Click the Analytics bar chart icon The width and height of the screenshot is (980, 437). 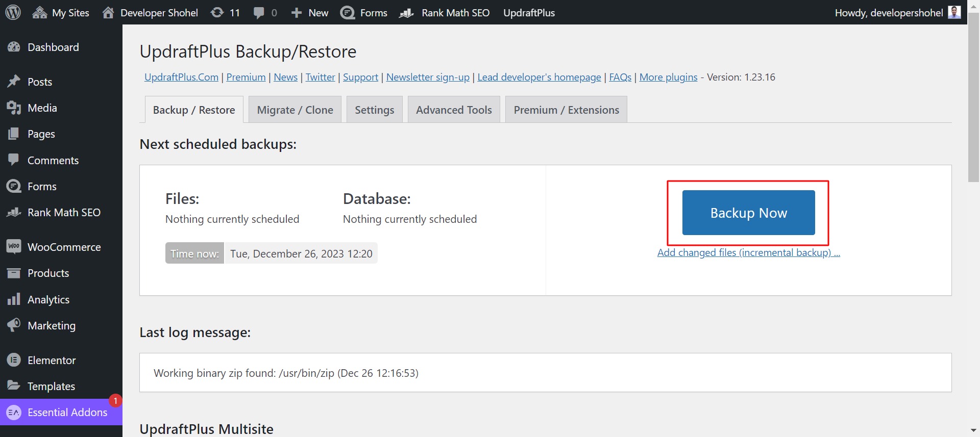[x=14, y=299]
